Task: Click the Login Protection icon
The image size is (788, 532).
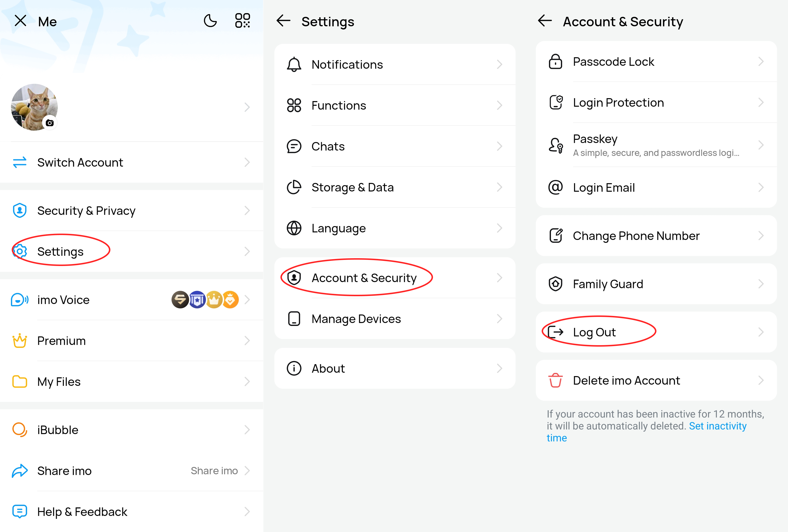Action: [556, 102]
